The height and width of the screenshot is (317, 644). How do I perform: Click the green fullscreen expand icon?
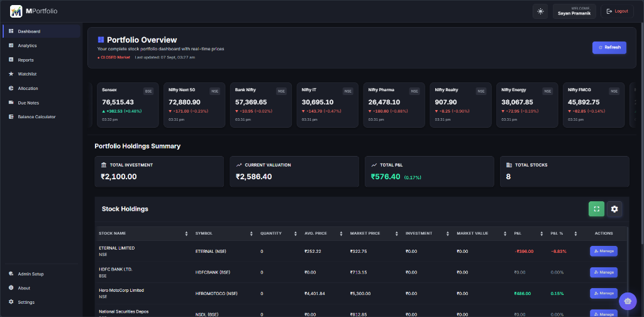tap(596, 209)
